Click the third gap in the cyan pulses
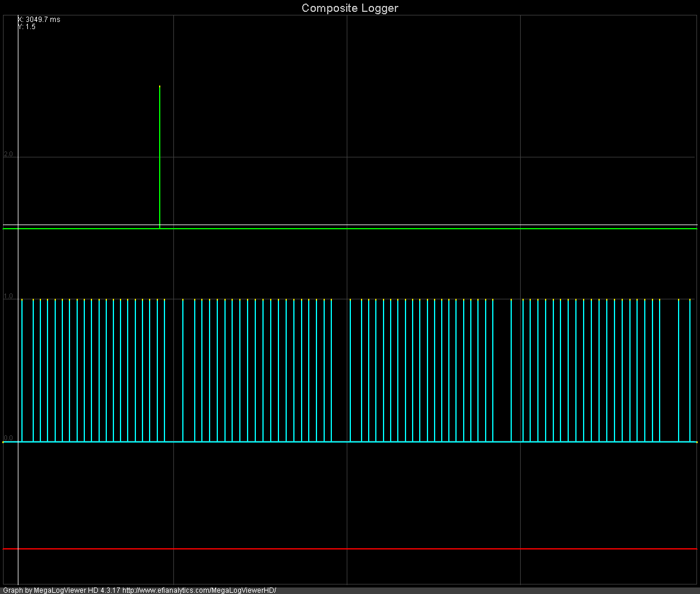This screenshot has height=594, width=700. point(502,368)
